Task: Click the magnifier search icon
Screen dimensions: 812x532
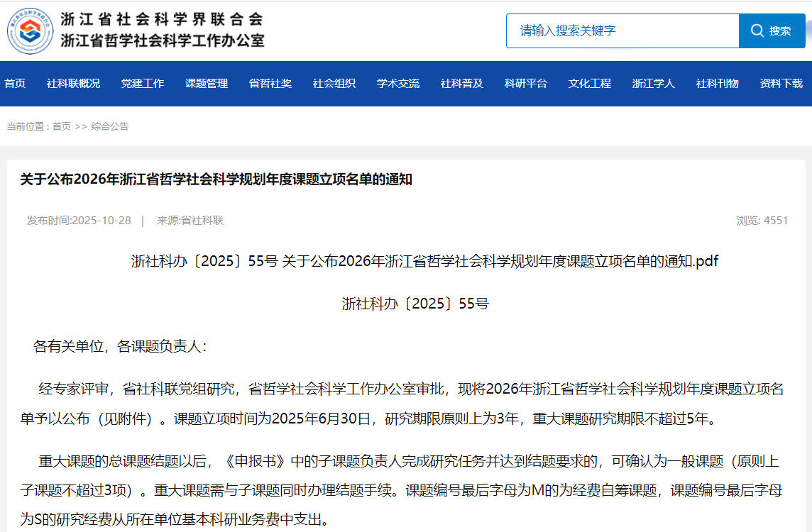Action: click(757, 31)
